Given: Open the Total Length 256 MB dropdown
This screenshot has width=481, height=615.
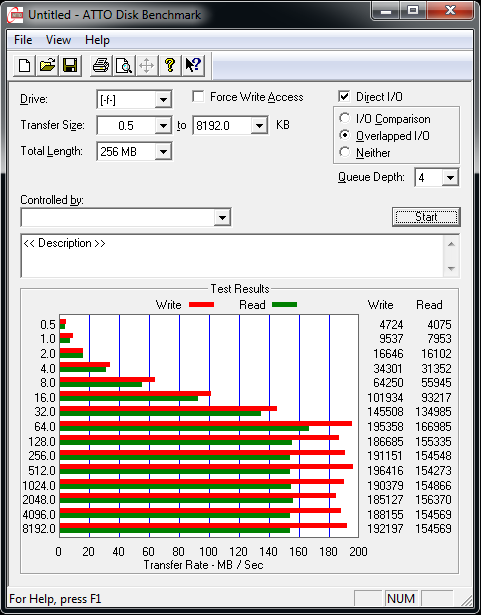Looking at the screenshot, I should pos(163,151).
